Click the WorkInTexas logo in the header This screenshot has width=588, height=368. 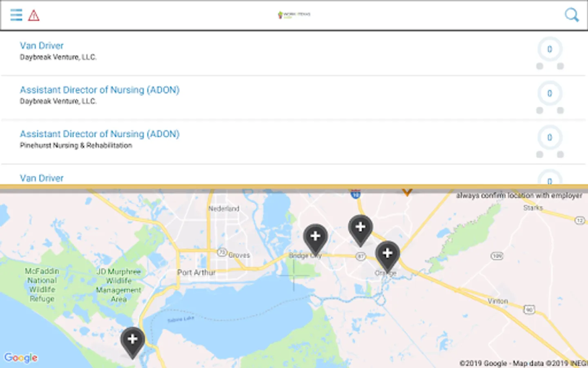(x=294, y=15)
